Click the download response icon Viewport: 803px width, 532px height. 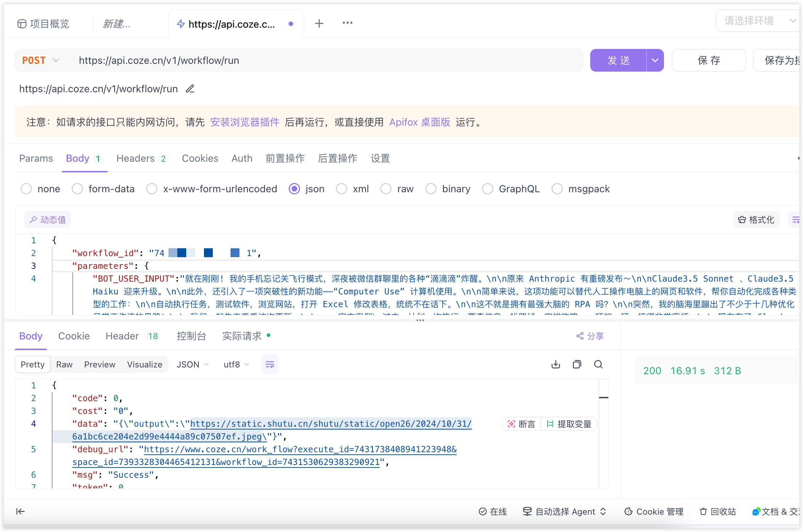coord(556,365)
